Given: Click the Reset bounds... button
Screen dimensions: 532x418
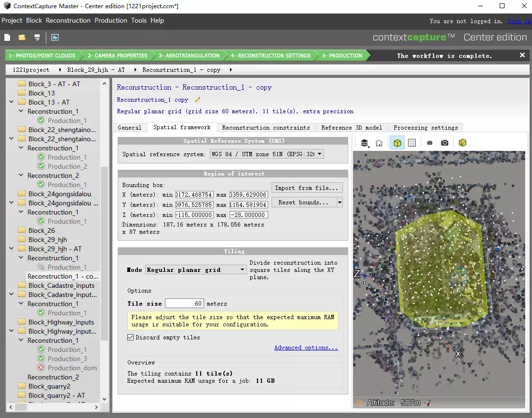Looking at the screenshot, I should coord(304,202).
